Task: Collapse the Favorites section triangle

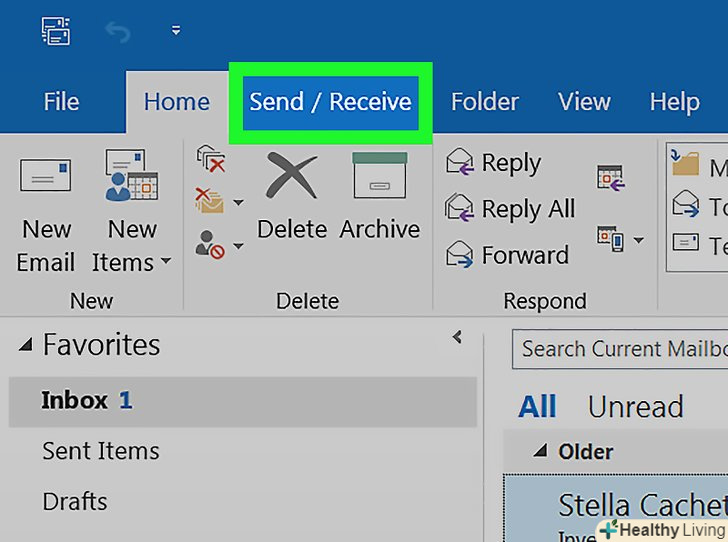Action: (26, 345)
